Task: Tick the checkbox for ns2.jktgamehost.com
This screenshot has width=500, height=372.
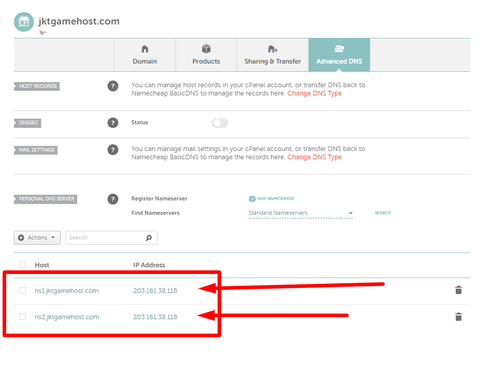Action: (x=22, y=316)
